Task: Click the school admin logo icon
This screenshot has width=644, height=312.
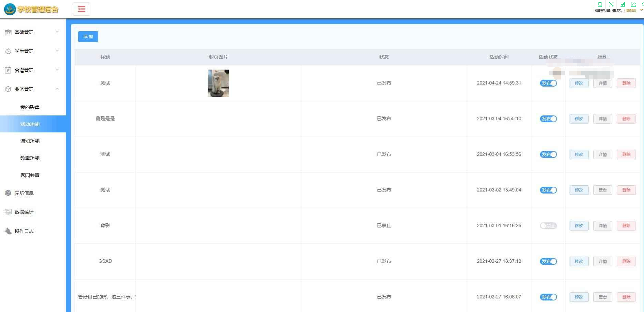Action: click(10, 9)
